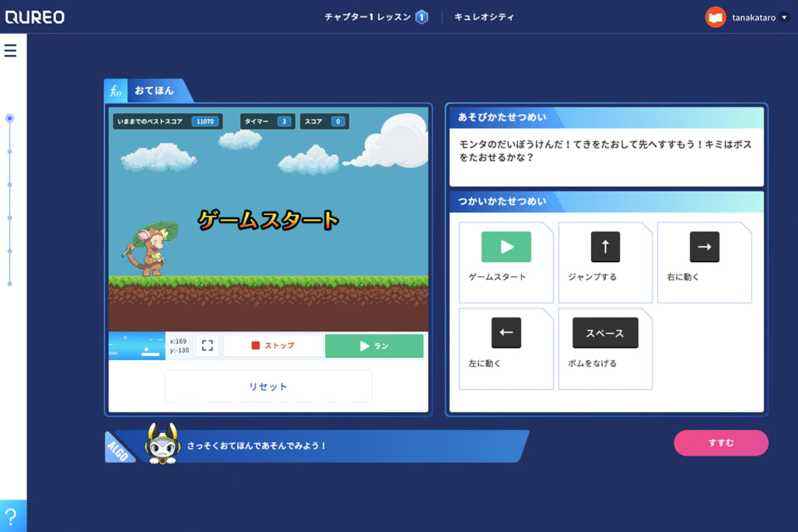The height and width of the screenshot is (532, 798).
Task: Click the tanakataro user avatar
Action: pyautogui.click(x=715, y=17)
